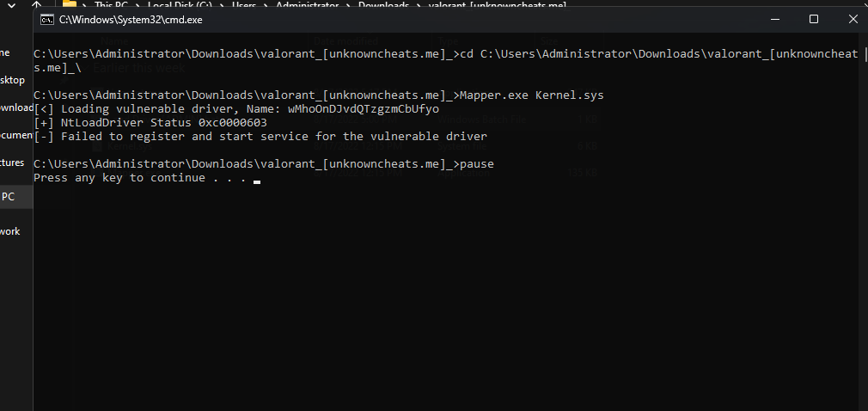
Task: Open Network in the navigation pane
Action: point(10,231)
